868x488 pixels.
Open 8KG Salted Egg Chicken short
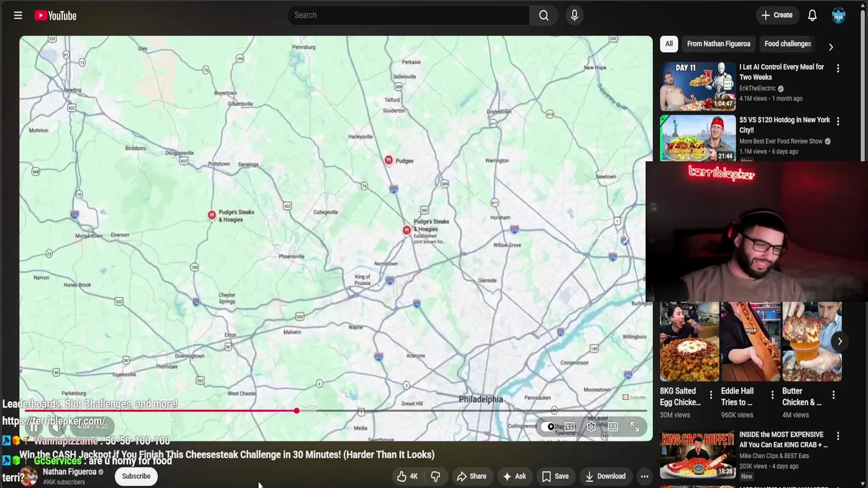(690, 342)
